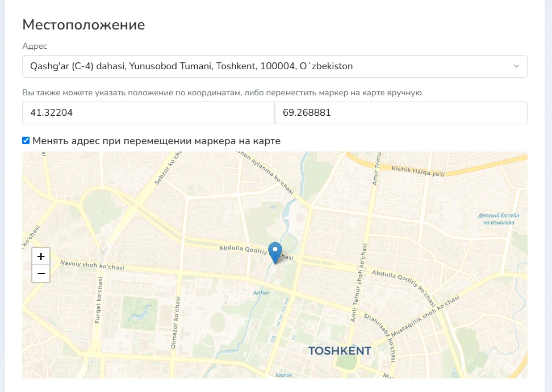Click 'Amir Temur shoh ko'chasi' label
The height and width of the screenshot is (392, 552).
359,283
